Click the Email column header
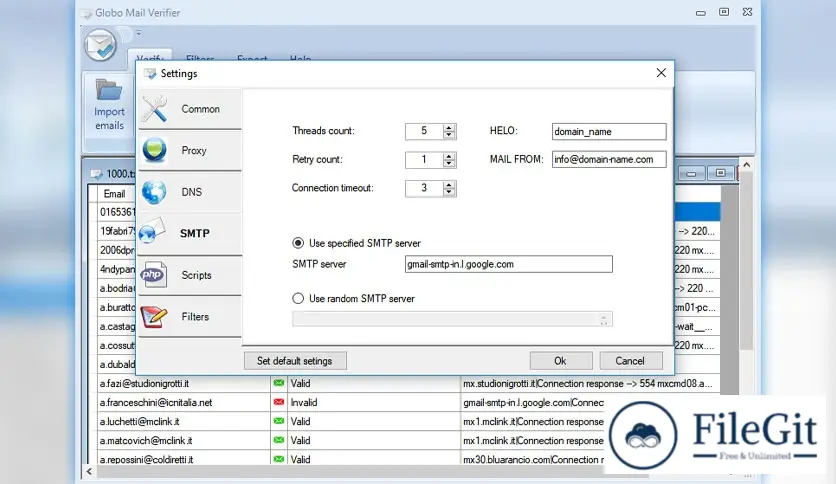This screenshot has height=484, width=836. coord(114,193)
